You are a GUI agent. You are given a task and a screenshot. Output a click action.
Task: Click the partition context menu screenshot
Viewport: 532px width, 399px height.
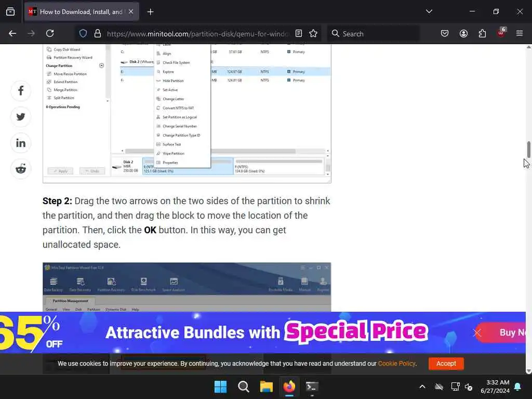(187, 114)
